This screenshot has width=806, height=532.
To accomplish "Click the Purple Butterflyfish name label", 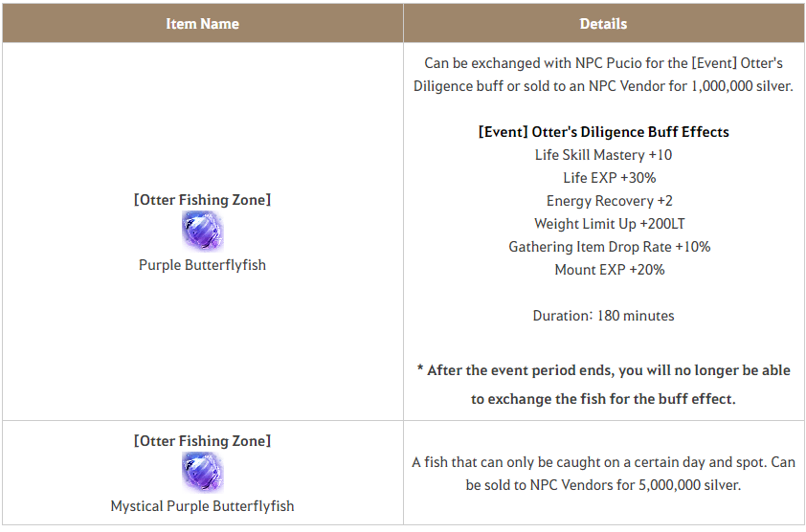I will tap(203, 265).
